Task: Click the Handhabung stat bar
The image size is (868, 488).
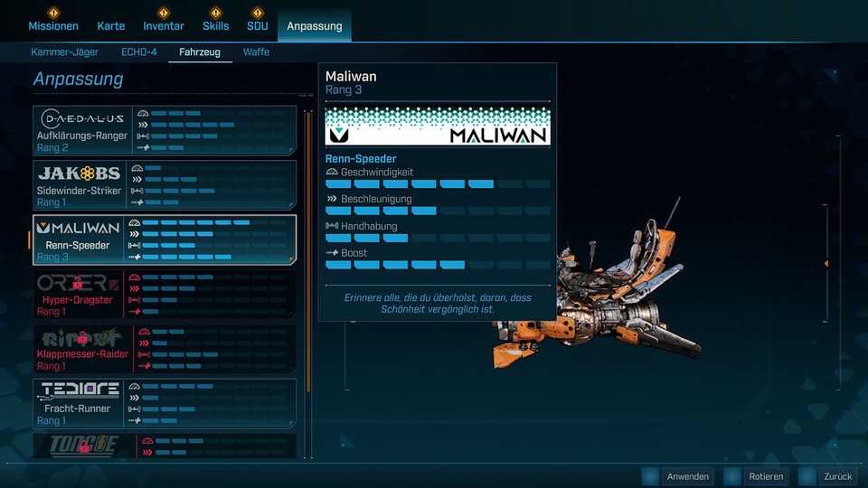Action: coord(438,238)
